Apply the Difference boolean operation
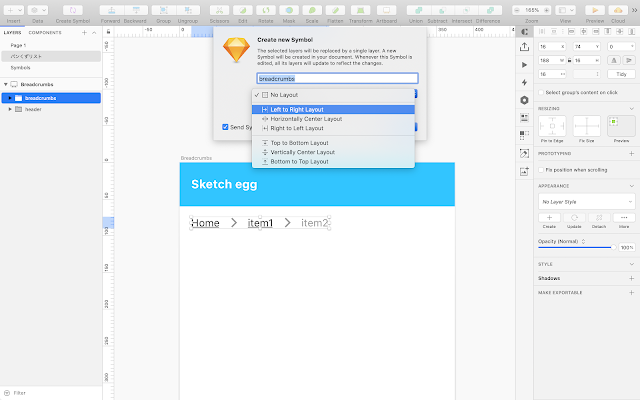 490,10
